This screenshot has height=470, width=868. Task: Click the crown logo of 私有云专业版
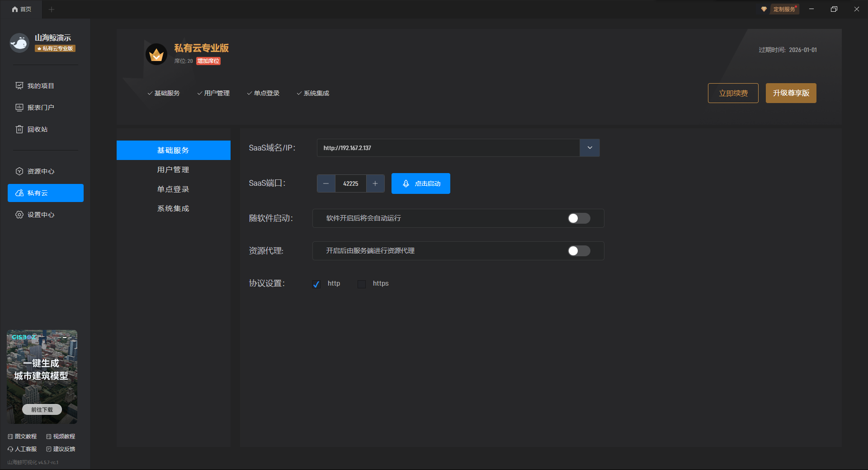click(156, 54)
